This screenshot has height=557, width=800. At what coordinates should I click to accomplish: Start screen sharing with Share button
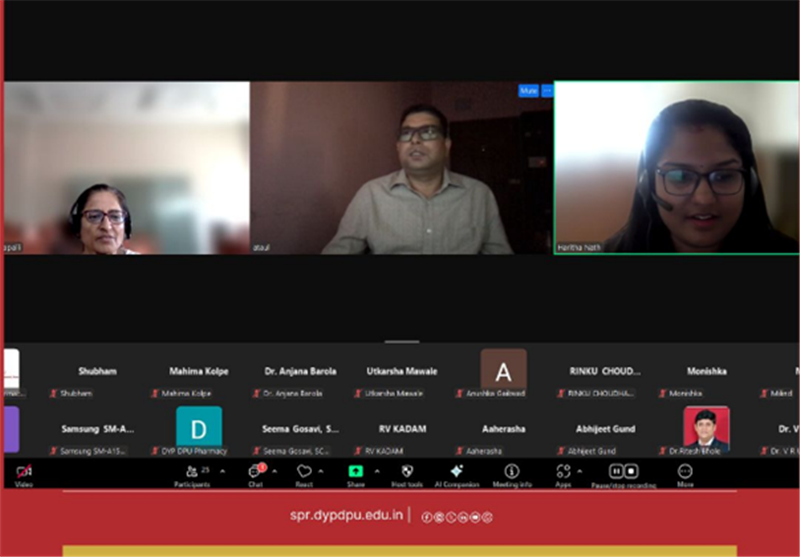355,471
